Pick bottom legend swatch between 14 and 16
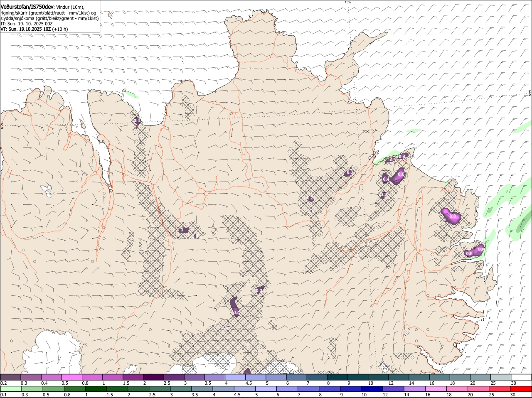This screenshot has width=532, height=398. (414, 389)
